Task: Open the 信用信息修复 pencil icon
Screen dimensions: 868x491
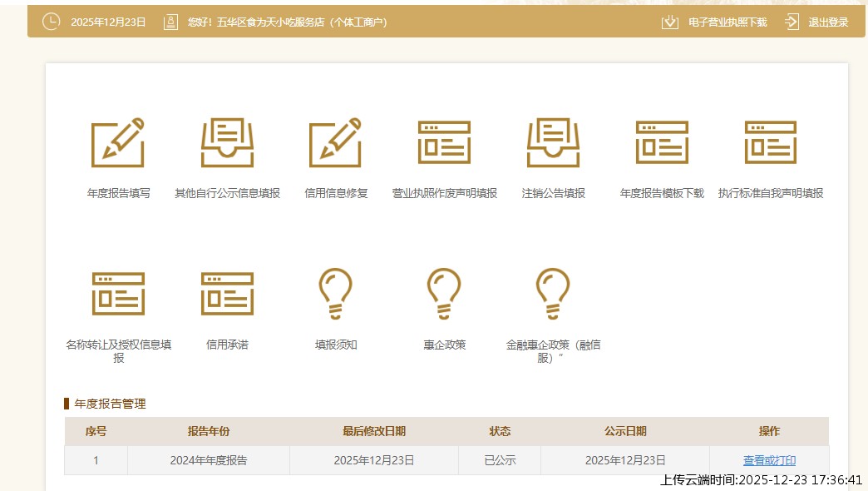Action: [x=336, y=142]
